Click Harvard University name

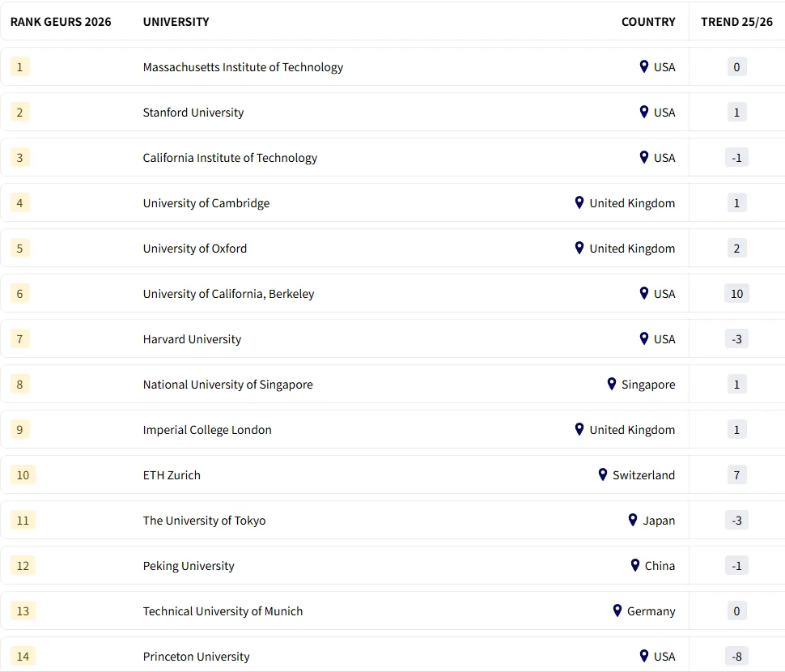pos(192,339)
